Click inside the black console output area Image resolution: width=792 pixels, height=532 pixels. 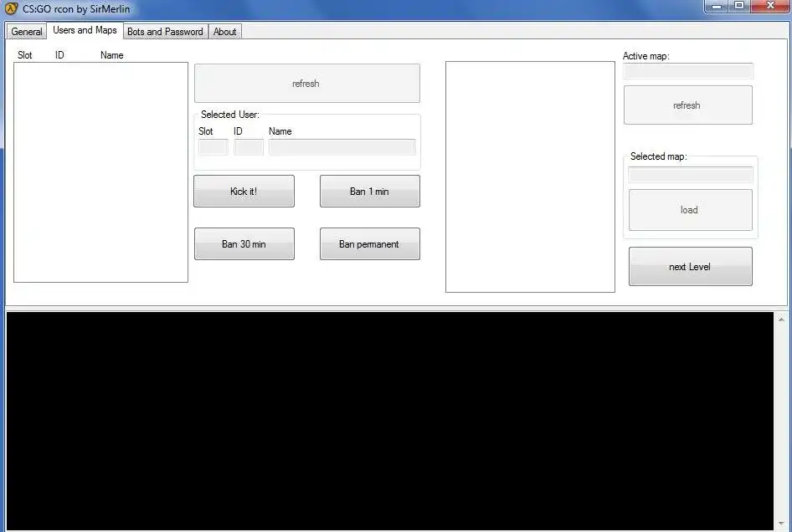pyautogui.click(x=389, y=421)
